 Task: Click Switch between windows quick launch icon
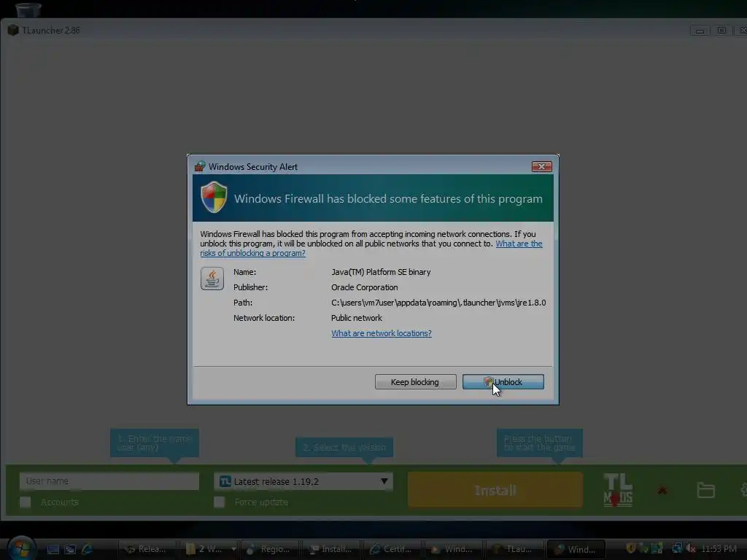pyautogui.click(x=70, y=549)
